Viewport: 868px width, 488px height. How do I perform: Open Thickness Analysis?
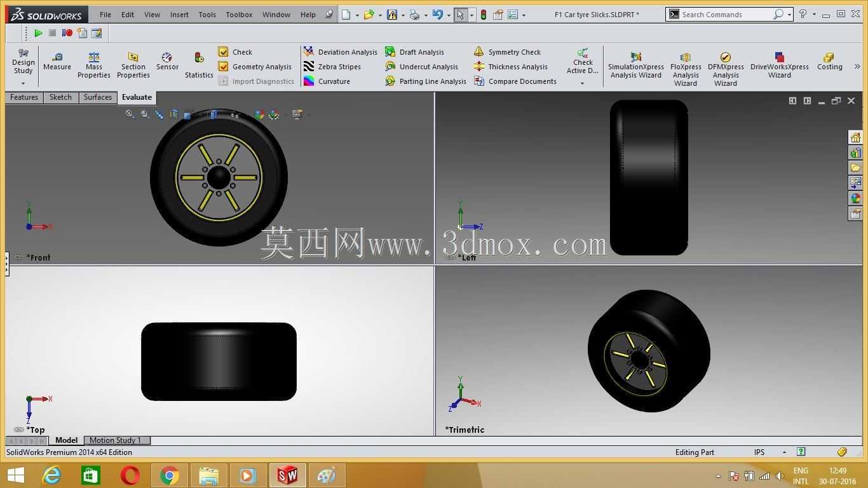click(x=511, y=67)
